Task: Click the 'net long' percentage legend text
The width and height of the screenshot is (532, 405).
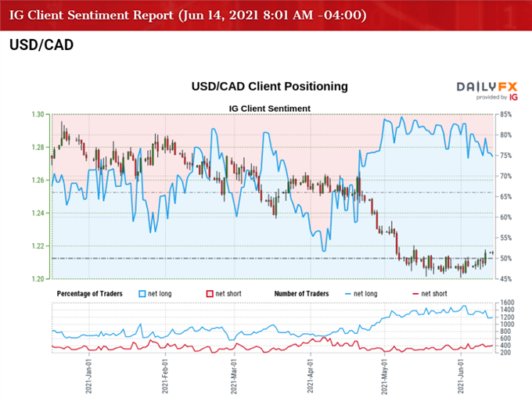Action: click(x=160, y=294)
